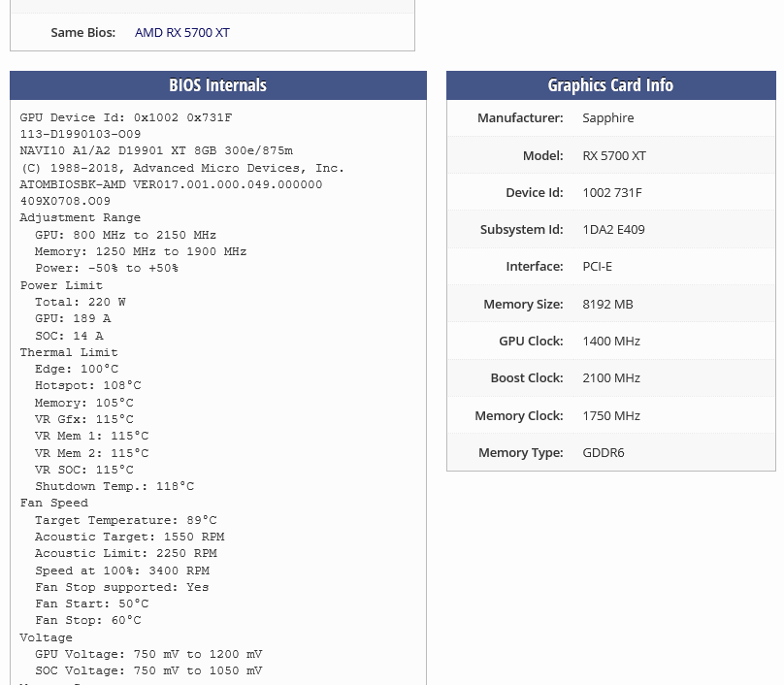Click the Memory Clock value '1750 MHz'
The height and width of the screenshot is (685, 784).
click(x=611, y=416)
